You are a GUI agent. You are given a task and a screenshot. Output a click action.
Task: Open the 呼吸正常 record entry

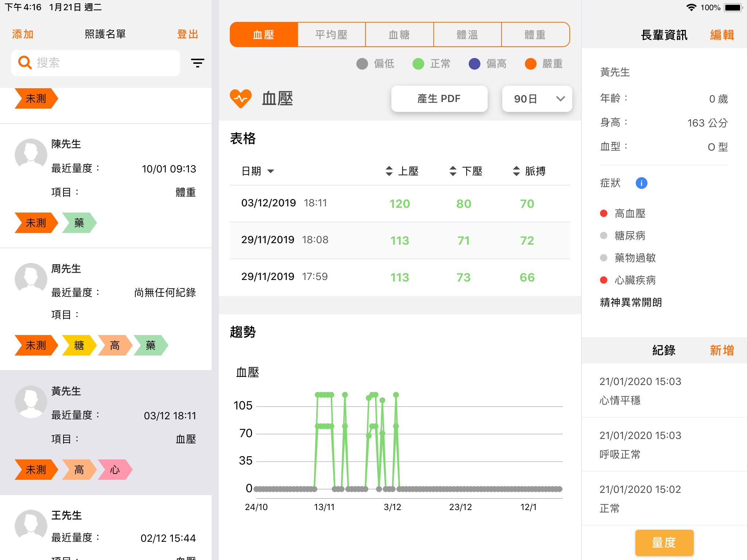pyautogui.click(x=664, y=444)
